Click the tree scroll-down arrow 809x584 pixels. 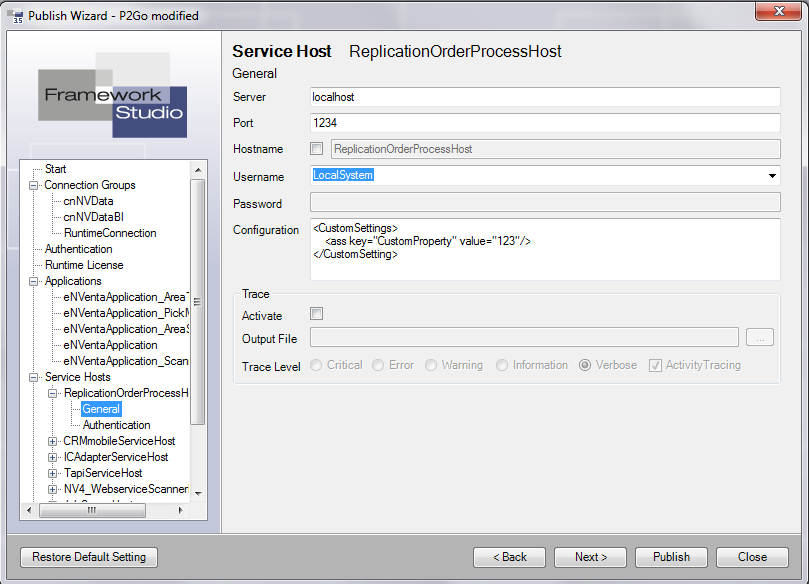click(x=198, y=494)
